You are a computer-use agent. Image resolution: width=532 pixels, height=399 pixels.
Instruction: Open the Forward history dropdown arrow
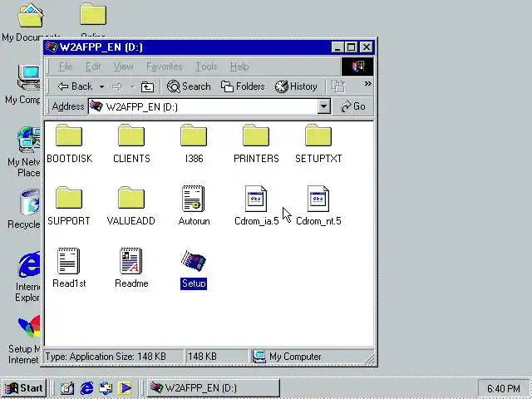(x=133, y=86)
